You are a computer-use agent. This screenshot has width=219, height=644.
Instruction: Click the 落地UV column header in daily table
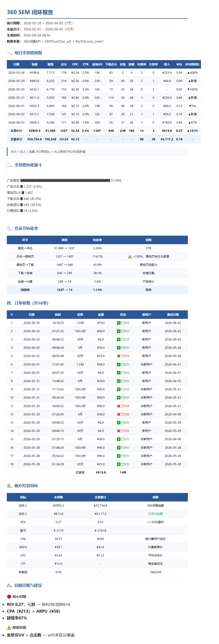[97, 64]
